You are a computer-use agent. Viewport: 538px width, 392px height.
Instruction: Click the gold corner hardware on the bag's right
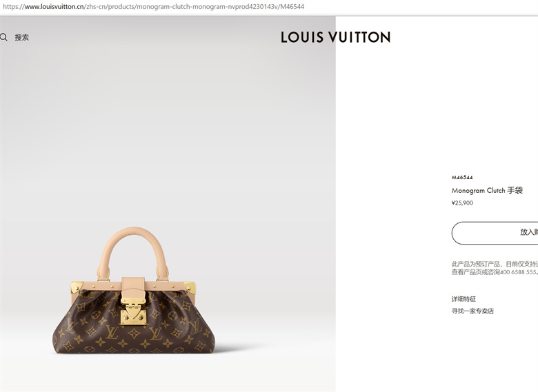[x=190, y=287]
